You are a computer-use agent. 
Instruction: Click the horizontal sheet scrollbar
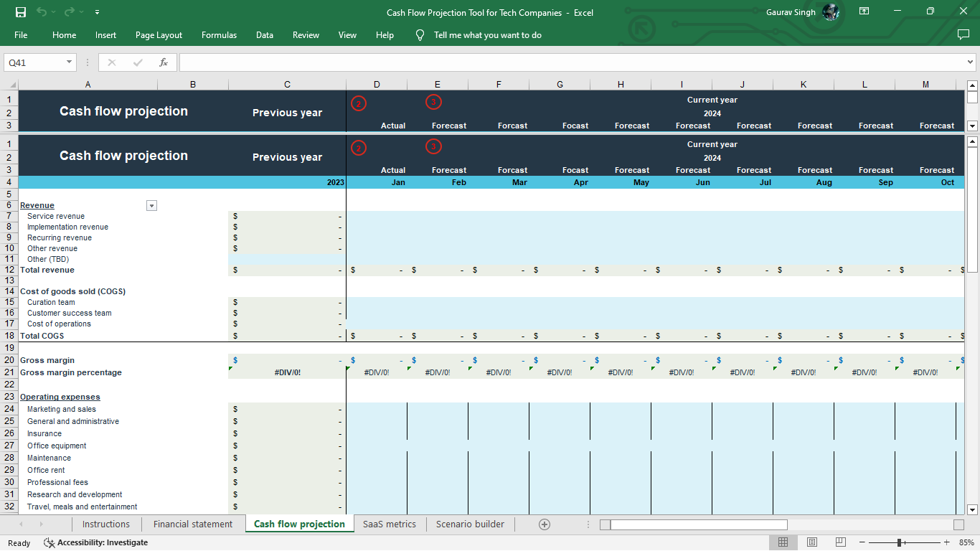pos(692,524)
